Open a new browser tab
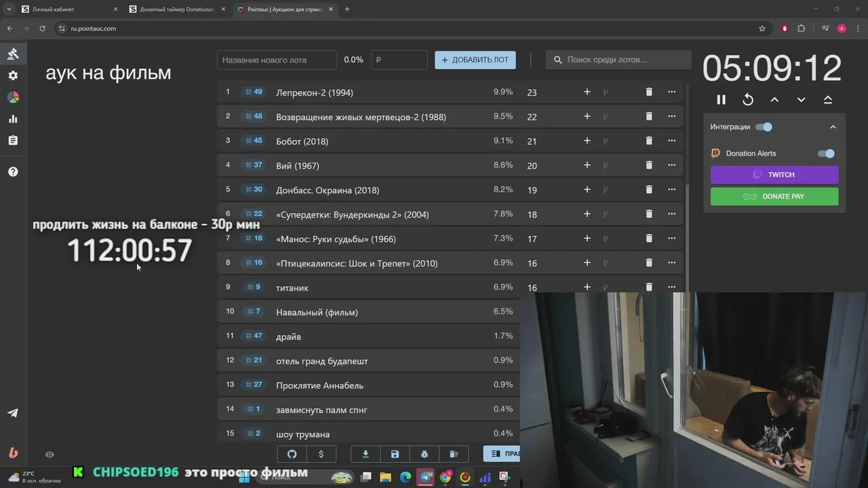 click(x=347, y=9)
